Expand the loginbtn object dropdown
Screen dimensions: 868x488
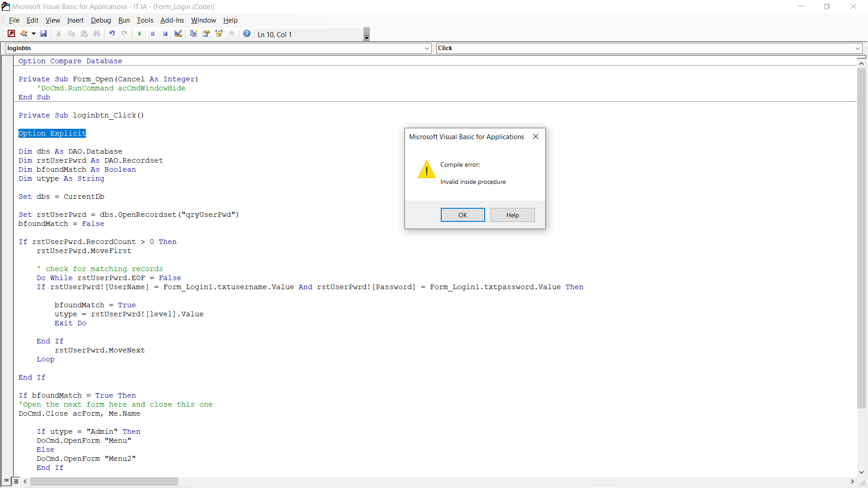click(427, 48)
